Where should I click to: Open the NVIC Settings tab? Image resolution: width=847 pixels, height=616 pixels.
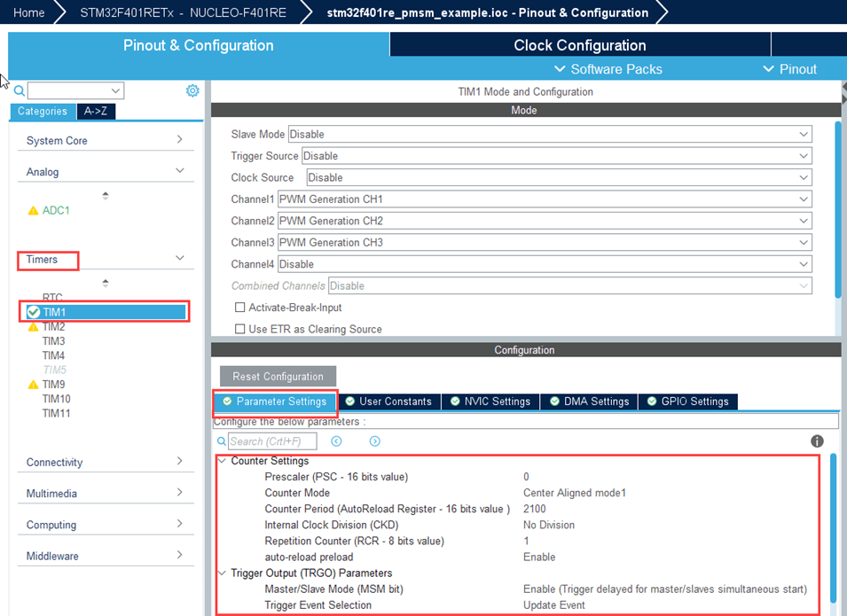coord(490,402)
